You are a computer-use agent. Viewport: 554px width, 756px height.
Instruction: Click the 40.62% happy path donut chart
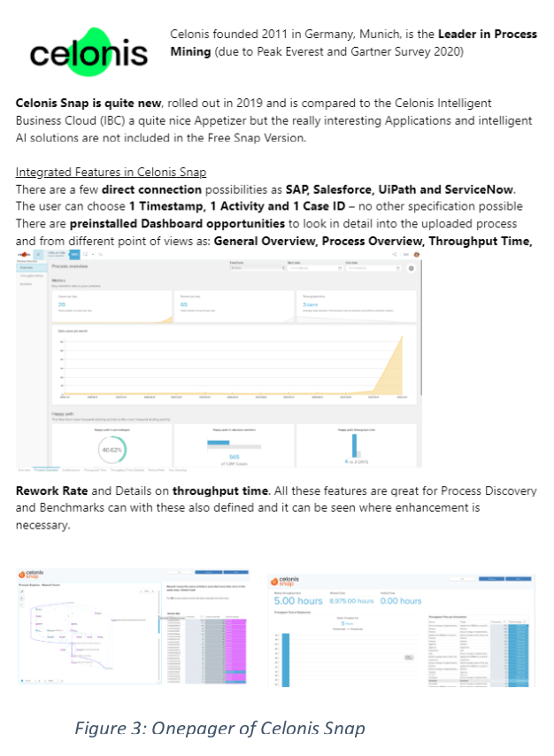[x=112, y=450]
